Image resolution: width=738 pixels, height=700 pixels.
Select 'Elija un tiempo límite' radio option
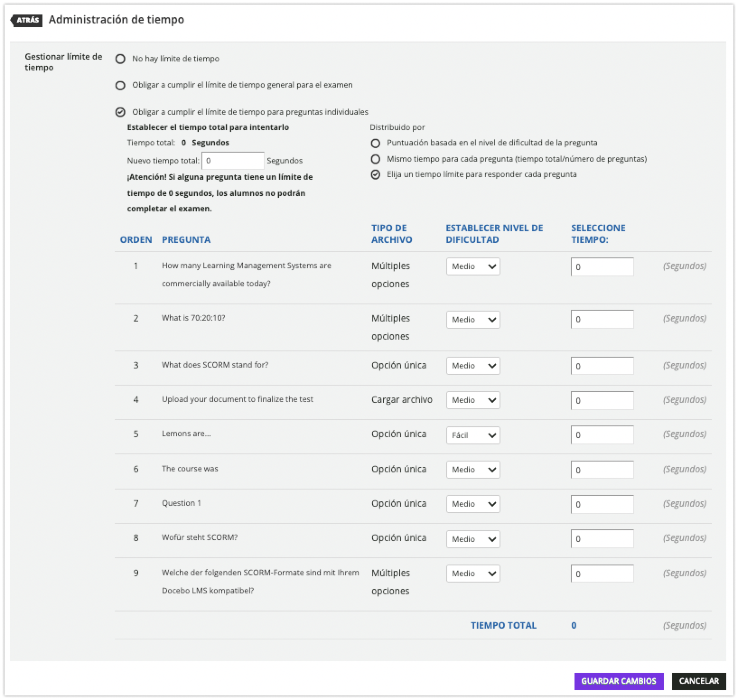pyautogui.click(x=375, y=175)
